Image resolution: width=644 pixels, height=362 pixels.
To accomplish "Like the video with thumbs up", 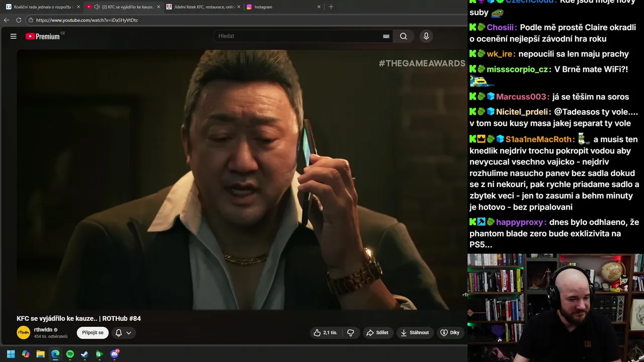I will pyautogui.click(x=325, y=333).
